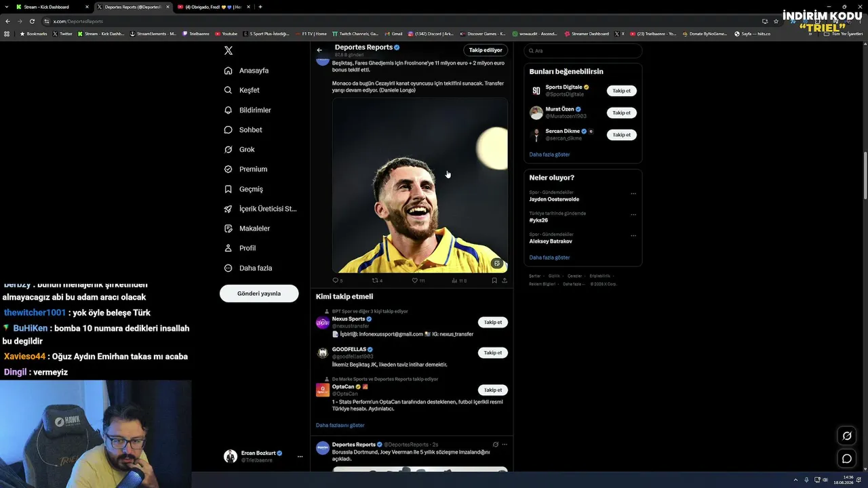The height and width of the screenshot is (488, 868).
Task: Open Grok from the sidebar
Action: coord(239,149)
